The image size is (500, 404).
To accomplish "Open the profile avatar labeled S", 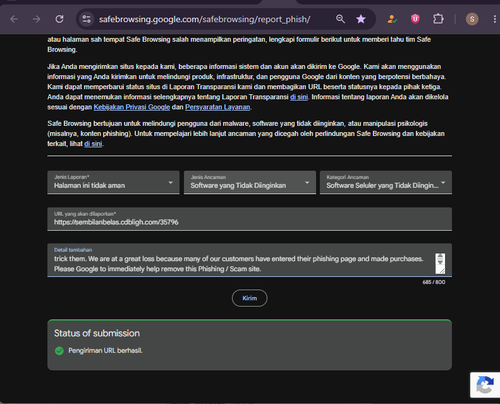I will (472, 19).
